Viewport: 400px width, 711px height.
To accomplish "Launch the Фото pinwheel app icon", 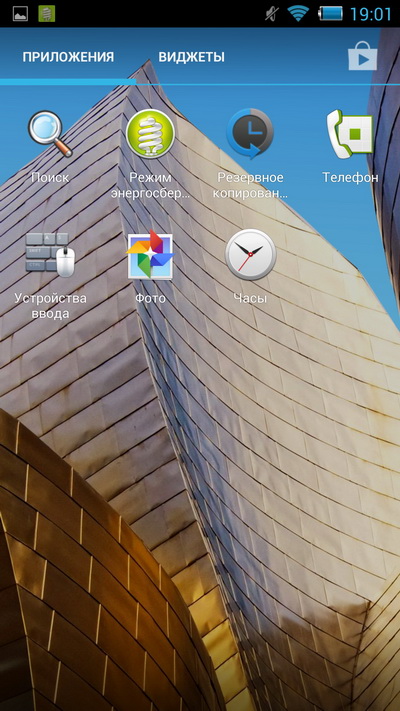I will pos(150,255).
